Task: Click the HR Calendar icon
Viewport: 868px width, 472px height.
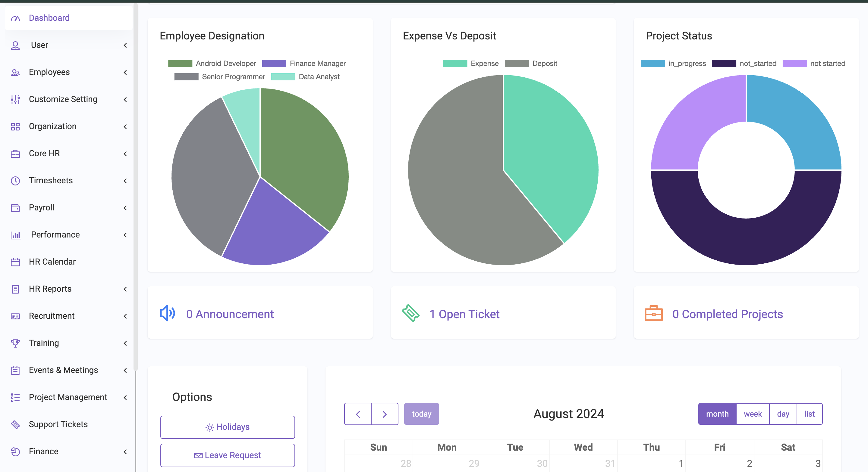Action: (15, 262)
